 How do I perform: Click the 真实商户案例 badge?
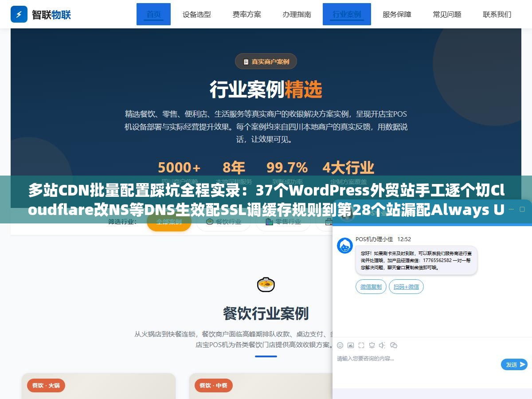tap(266, 62)
